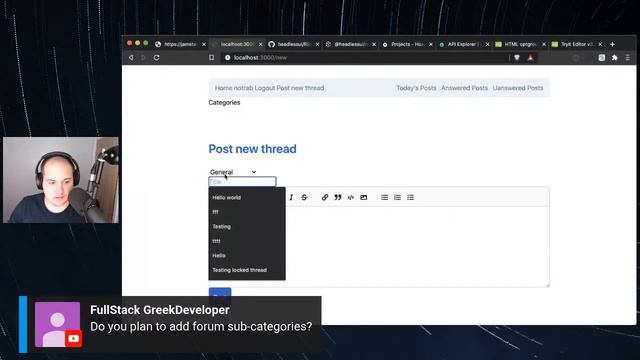Open a new browser tab with plus
Image resolution: width=640 pixels, height=360 pixels.
(612, 44)
